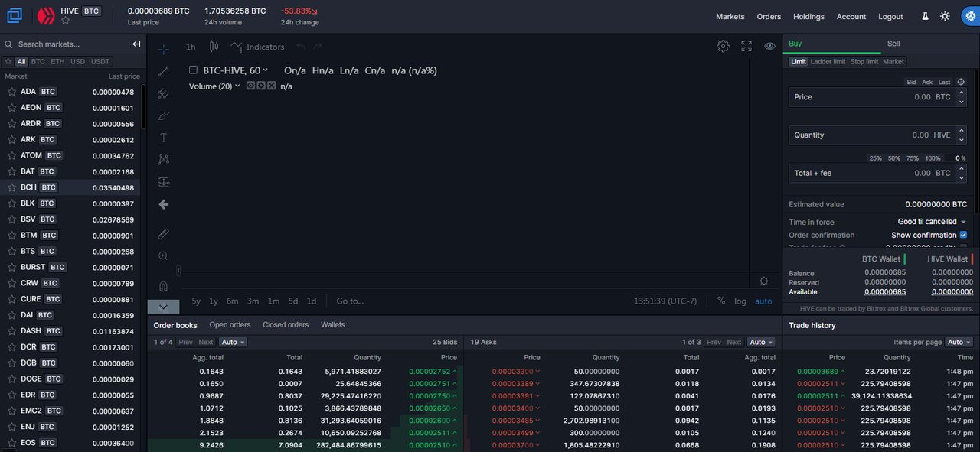Image resolution: width=980 pixels, height=452 pixels.
Task: Open the candlestick chart style picker
Action: [x=214, y=47]
